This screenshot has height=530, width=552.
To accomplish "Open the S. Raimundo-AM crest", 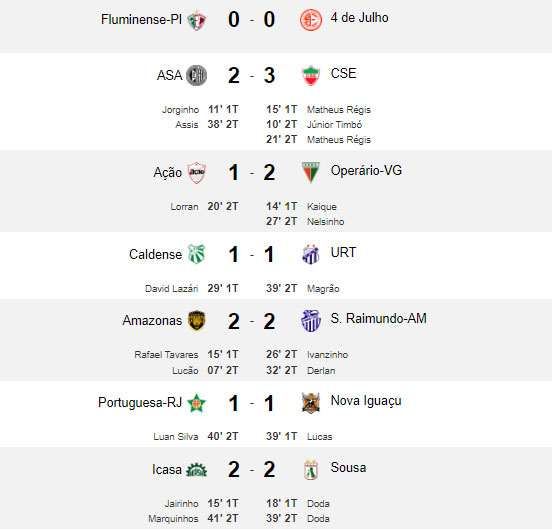I will coord(311,321).
